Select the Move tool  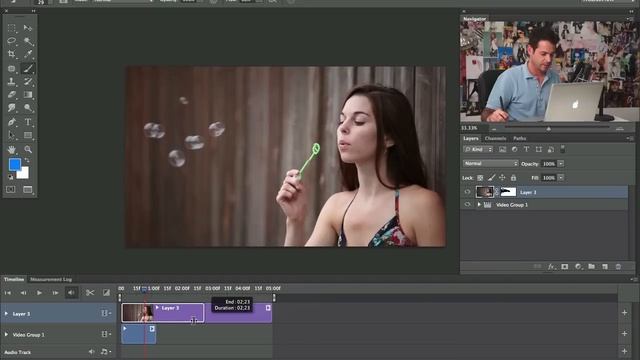[x=28, y=28]
